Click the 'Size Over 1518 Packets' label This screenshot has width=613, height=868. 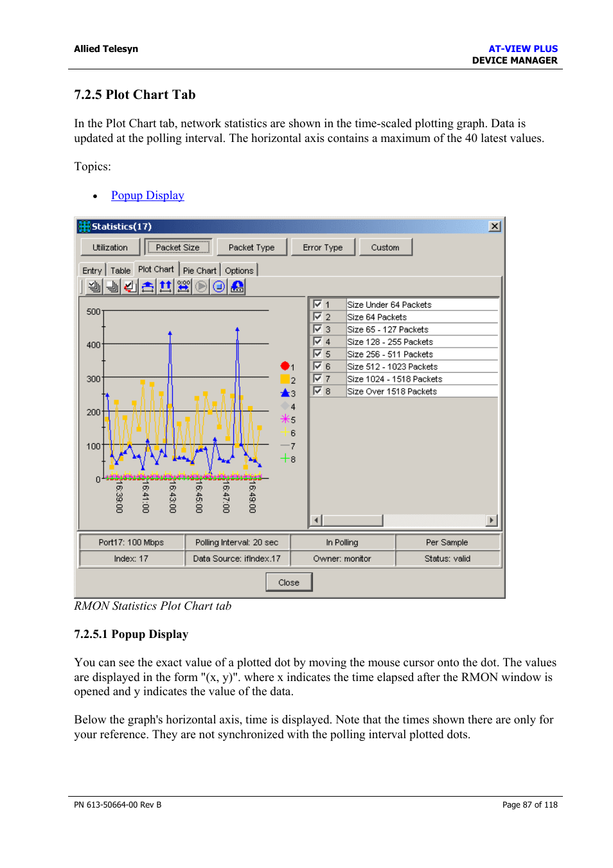pyautogui.click(x=392, y=391)
